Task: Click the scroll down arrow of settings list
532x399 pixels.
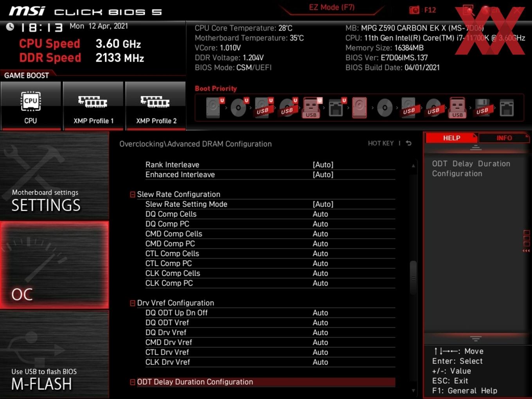Action: [x=413, y=390]
